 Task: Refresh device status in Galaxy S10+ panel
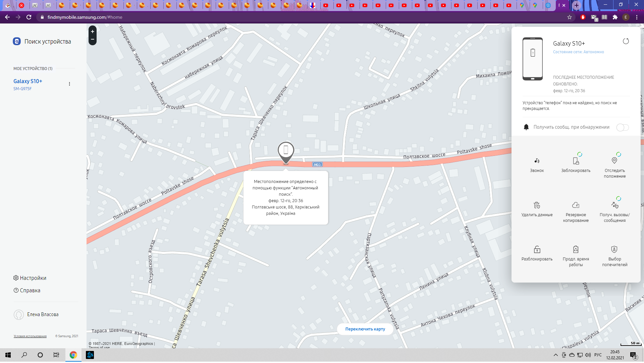626,41
